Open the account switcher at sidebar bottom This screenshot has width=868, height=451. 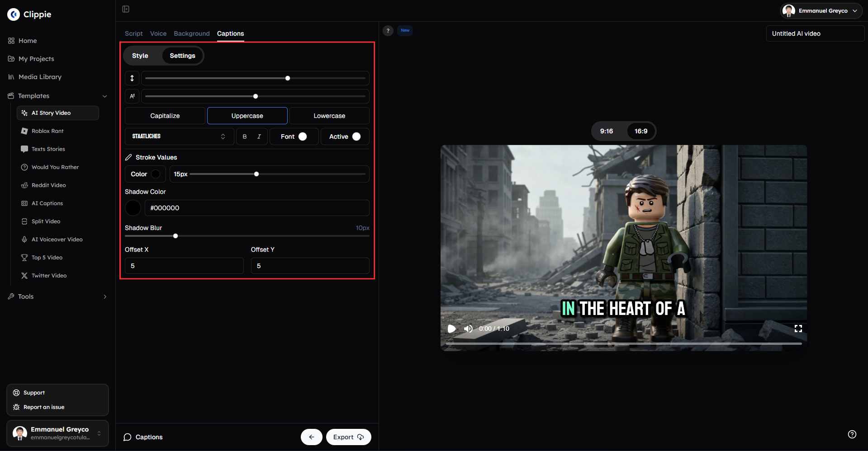pos(57,433)
